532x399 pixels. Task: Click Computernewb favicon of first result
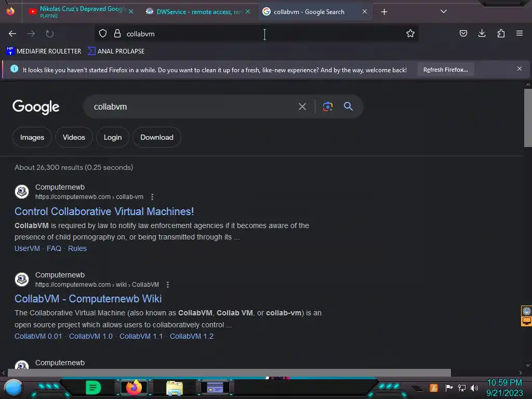coord(22,192)
